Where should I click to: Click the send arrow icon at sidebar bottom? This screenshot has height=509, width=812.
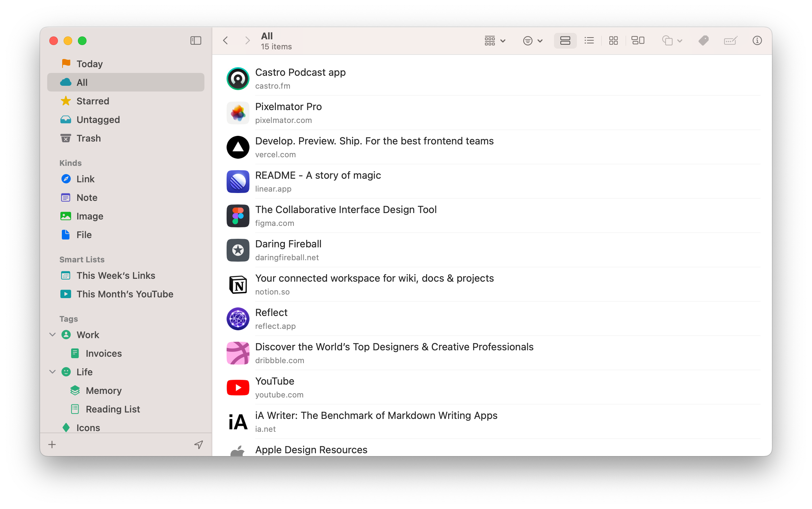click(x=198, y=444)
